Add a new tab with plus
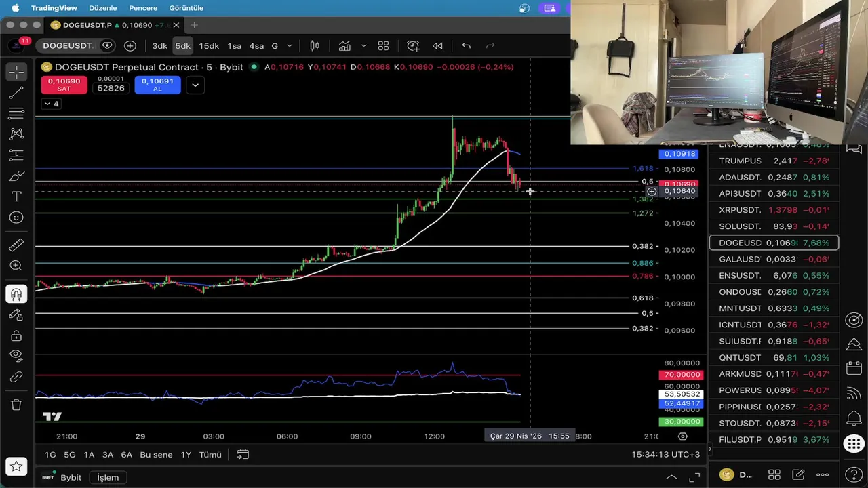The width and height of the screenshot is (868, 488). [x=194, y=25]
